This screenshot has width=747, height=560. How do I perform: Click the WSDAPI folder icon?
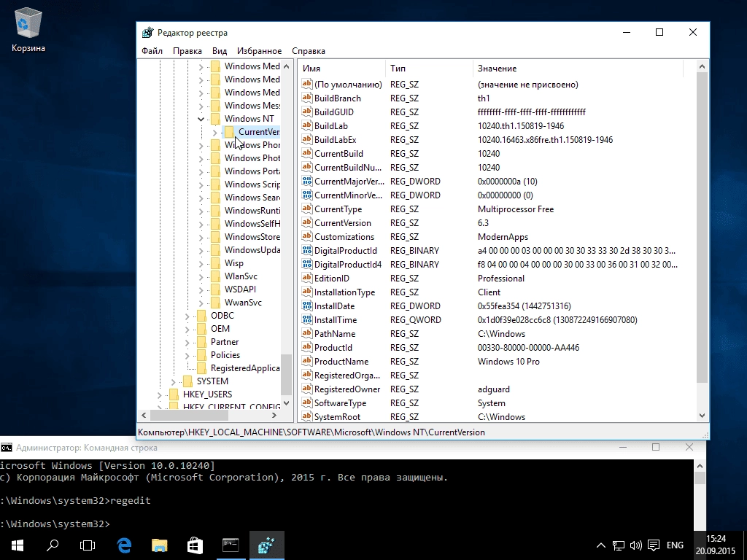(215, 289)
